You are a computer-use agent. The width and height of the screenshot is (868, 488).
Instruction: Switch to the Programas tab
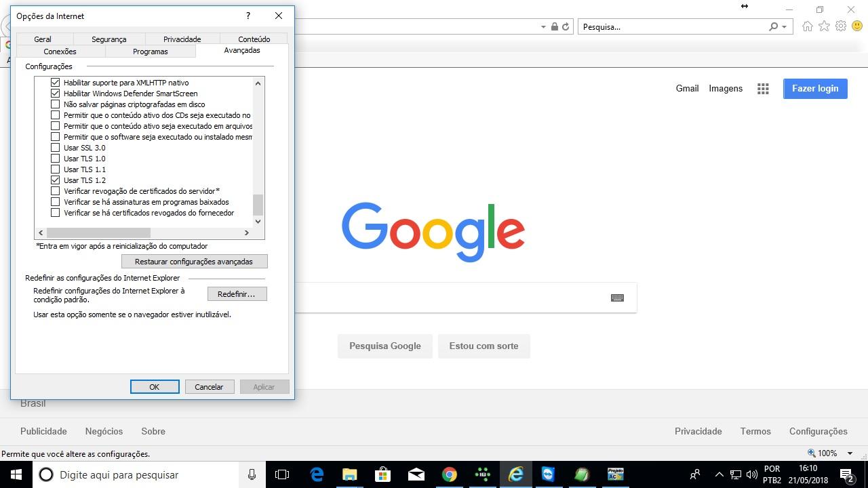150,52
